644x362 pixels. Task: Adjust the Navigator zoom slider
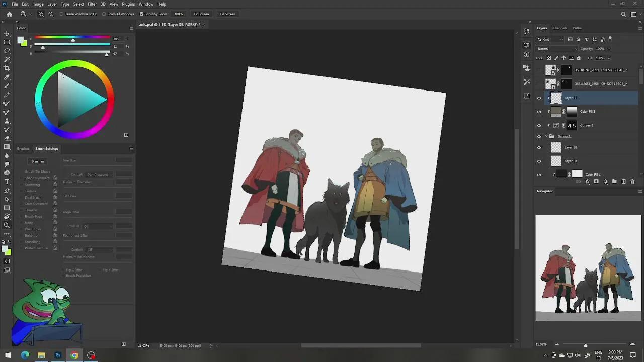(x=585, y=345)
